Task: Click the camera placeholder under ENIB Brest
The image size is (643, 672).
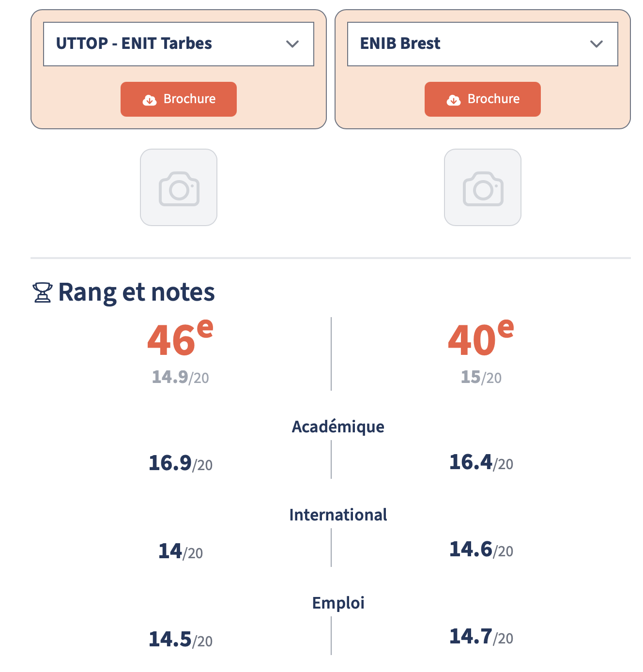Action: tap(483, 187)
